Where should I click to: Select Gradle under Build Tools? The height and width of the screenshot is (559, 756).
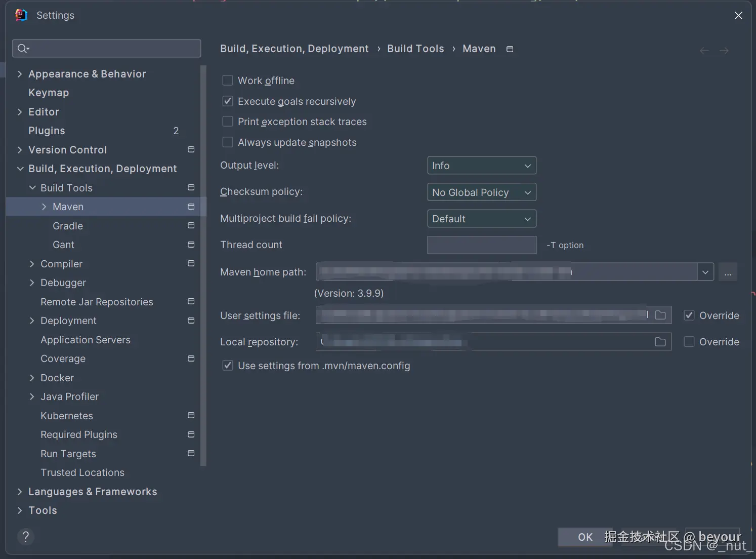[x=68, y=226]
